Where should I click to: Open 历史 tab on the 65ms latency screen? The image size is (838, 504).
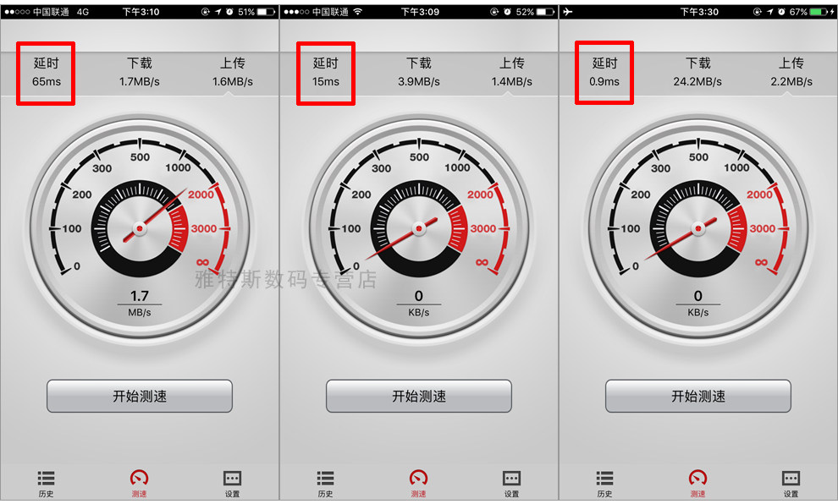[x=46, y=484]
